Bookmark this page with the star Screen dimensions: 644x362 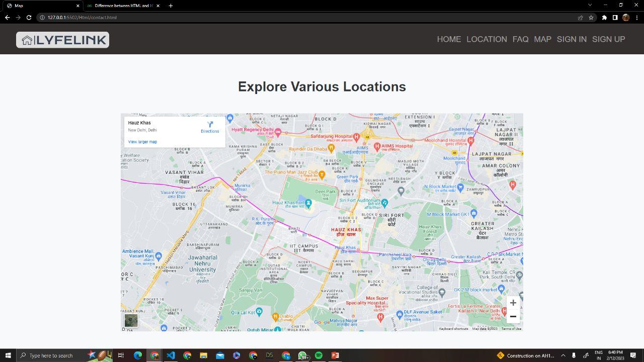tap(591, 17)
